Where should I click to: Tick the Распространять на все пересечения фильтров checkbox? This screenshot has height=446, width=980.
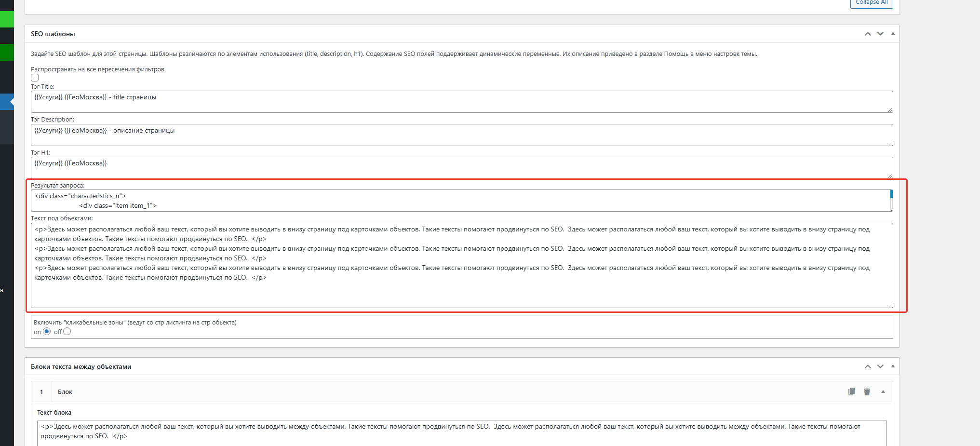[35, 78]
